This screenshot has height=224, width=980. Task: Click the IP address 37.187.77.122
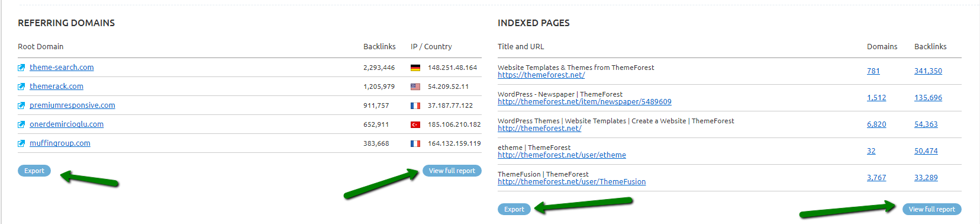[x=450, y=105]
